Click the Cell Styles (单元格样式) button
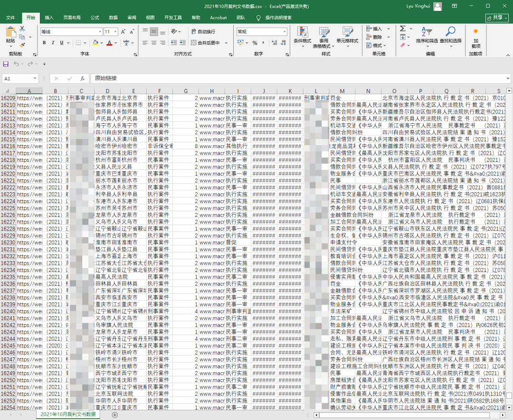The width and height of the screenshot is (513, 420). 347,37
